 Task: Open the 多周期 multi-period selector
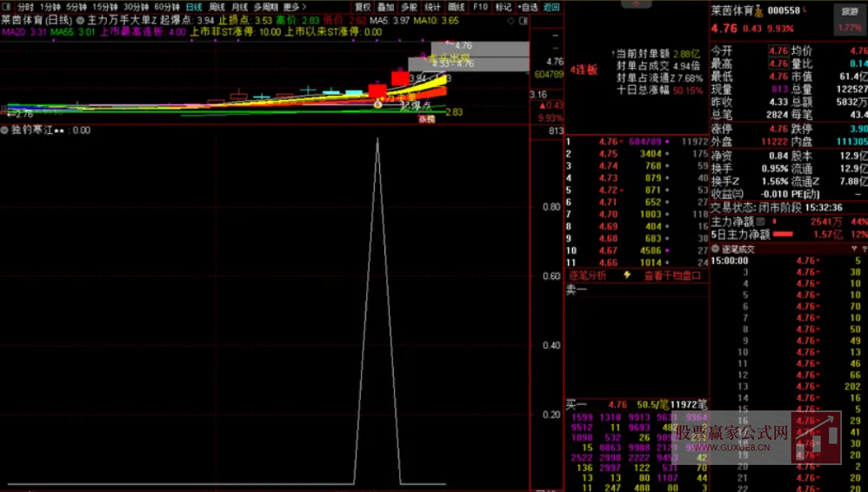click(265, 6)
